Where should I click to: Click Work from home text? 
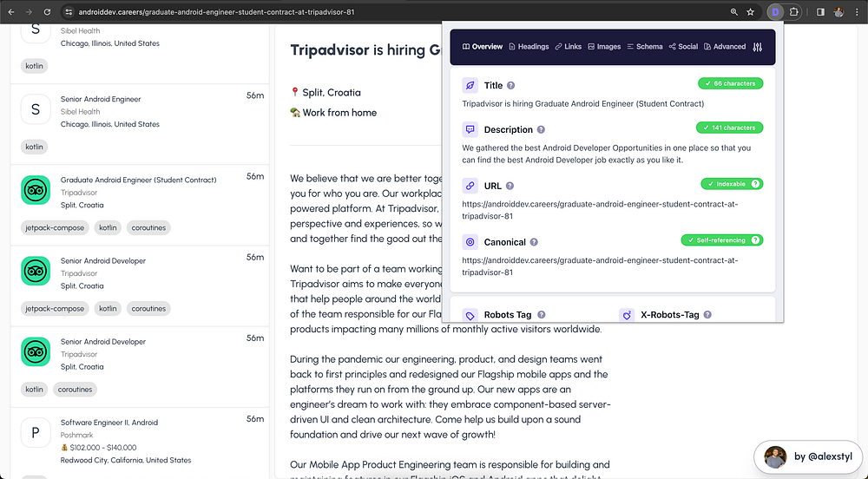point(339,112)
